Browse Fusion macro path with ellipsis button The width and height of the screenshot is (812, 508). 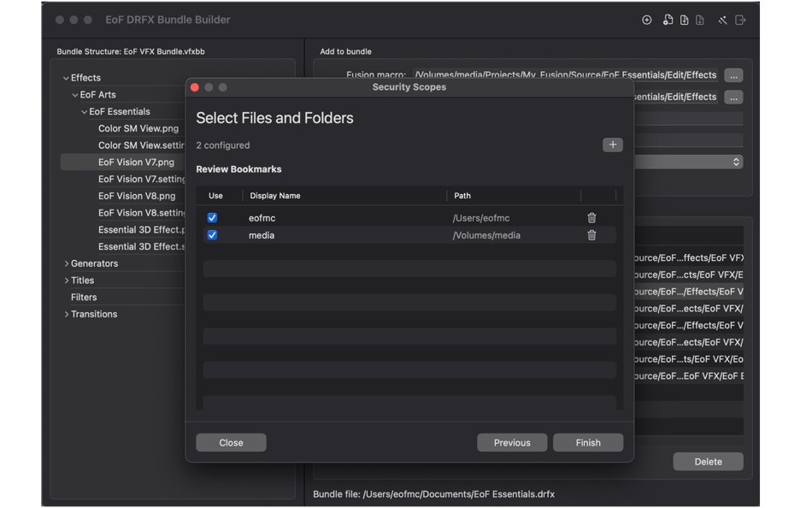click(733, 74)
